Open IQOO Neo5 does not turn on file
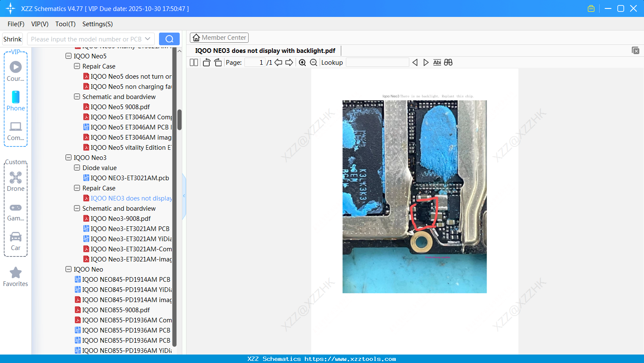This screenshot has height=363, width=644. click(127, 76)
